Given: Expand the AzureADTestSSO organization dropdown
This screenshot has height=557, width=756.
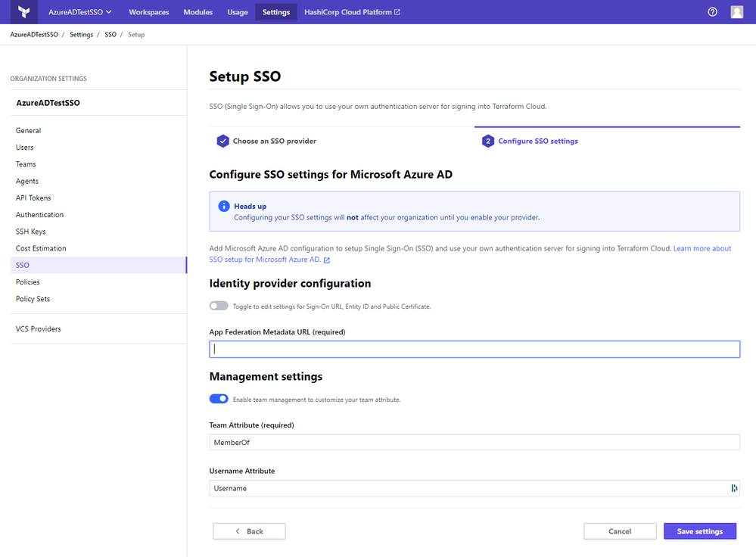Looking at the screenshot, I should [x=80, y=12].
